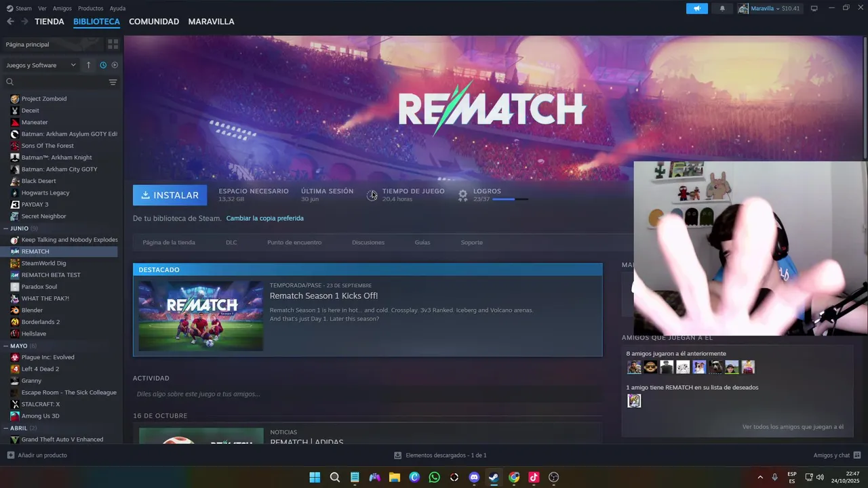Open advanced filter options icon in search bar
The width and height of the screenshot is (868, 488).
pos(113,82)
